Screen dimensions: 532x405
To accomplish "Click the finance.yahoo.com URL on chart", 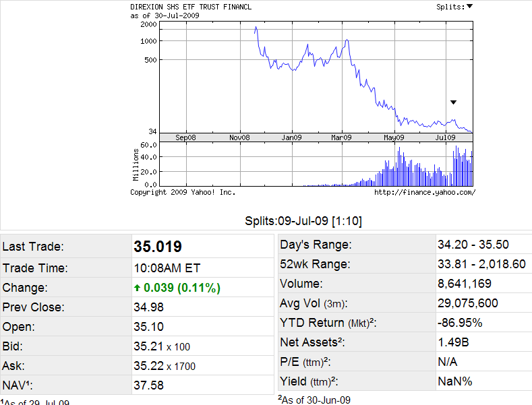I will [x=424, y=192].
